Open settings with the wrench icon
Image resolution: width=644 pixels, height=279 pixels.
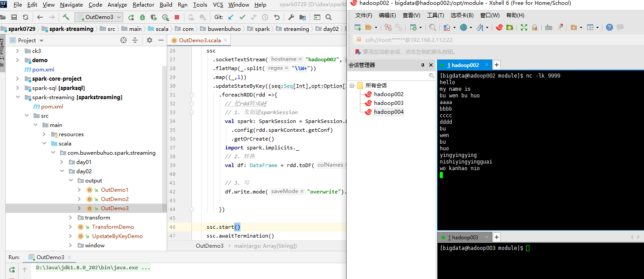(291, 17)
